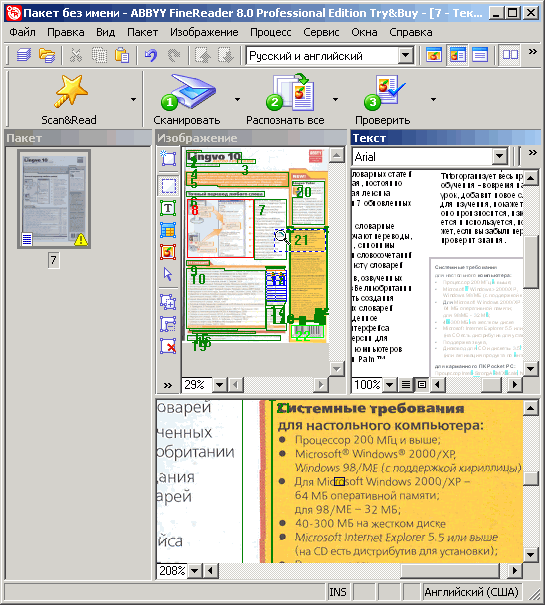545x605 pixels.
Task: Open batch folder icon in toolbar
Action: (x=47, y=55)
